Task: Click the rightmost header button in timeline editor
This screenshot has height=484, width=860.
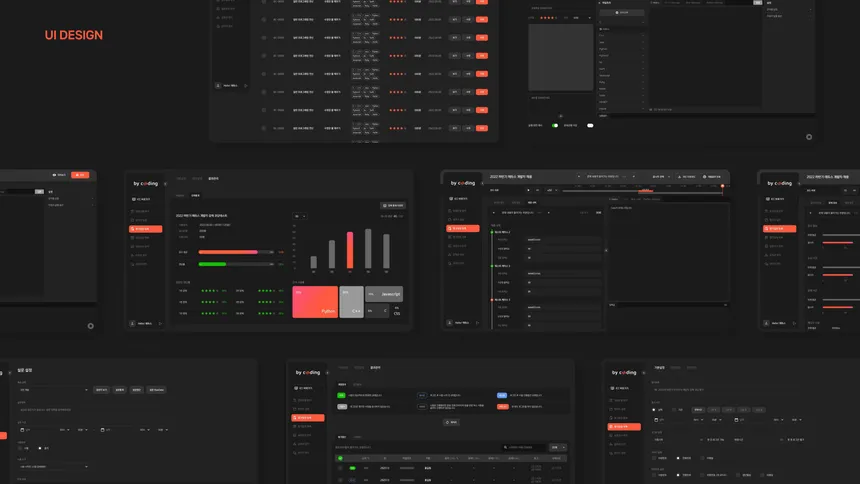Action: click(712, 177)
